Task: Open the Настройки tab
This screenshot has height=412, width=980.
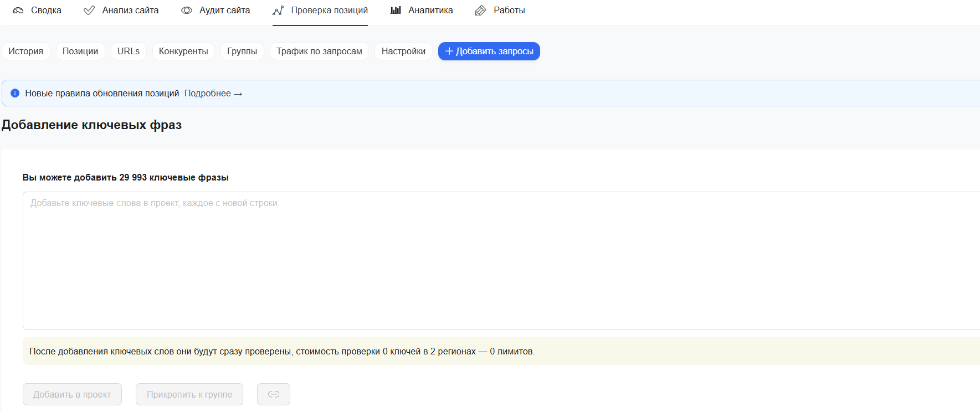Action: 403,51
